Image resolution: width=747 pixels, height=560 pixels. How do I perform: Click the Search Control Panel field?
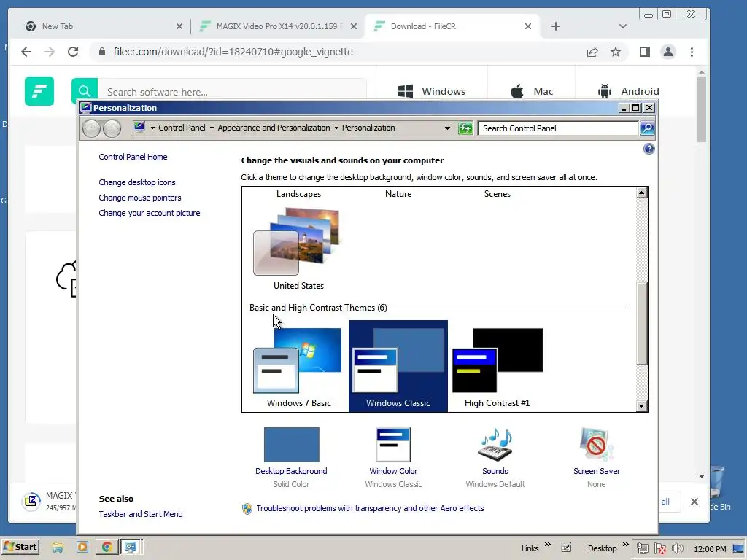558,128
